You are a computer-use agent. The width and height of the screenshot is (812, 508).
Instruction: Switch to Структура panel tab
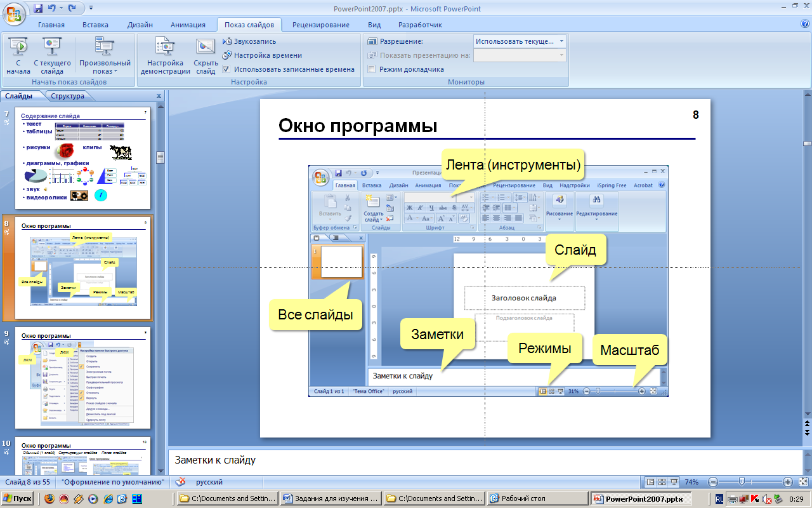click(68, 96)
